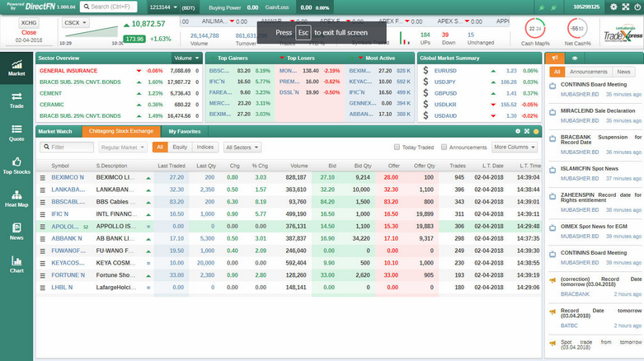The width and height of the screenshot is (644, 361).
Task: Select the announcements megaphone tab icon
Action: tap(555, 59)
